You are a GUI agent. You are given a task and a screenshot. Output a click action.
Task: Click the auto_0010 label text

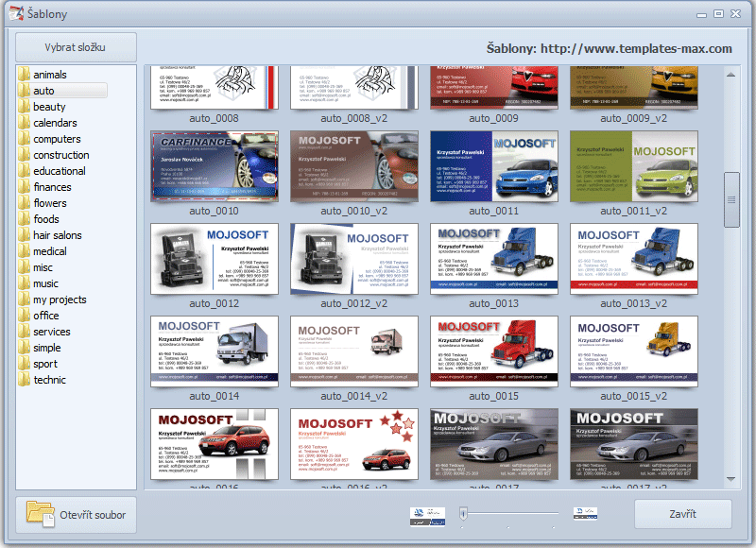click(214, 211)
